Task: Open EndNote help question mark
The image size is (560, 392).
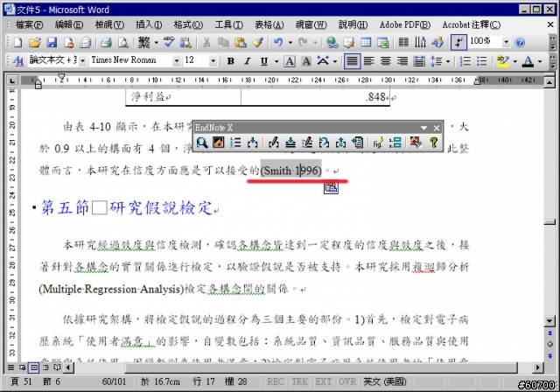Action: (434, 143)
